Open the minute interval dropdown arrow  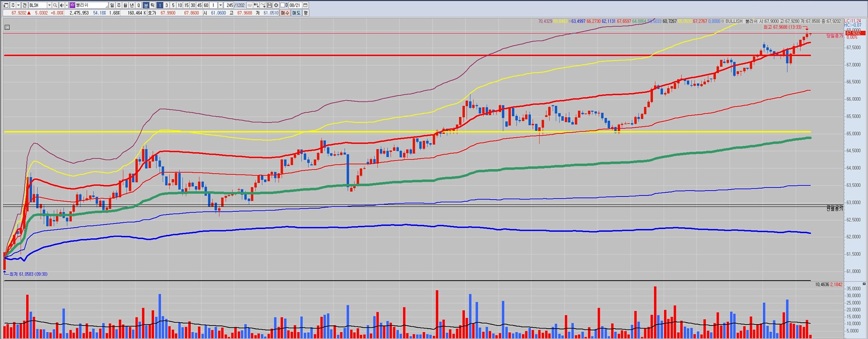[x=220, y=5]
